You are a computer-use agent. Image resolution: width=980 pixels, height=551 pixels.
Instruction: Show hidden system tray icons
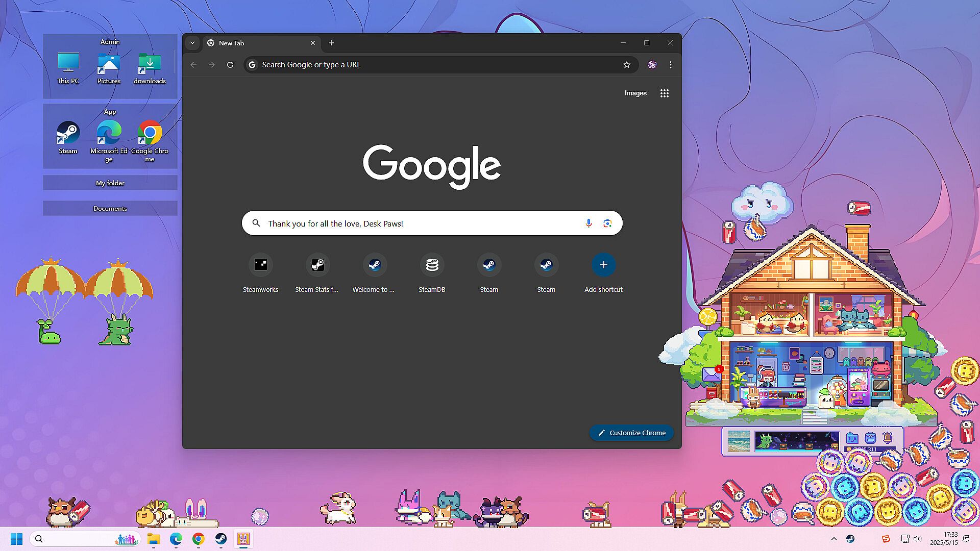pyautogui.click(x=834, y=539)
